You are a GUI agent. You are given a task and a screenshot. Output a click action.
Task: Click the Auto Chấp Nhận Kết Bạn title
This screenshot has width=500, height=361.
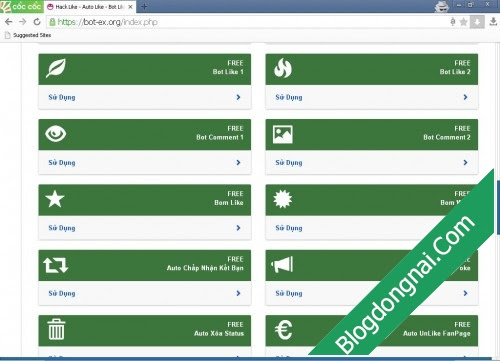click(205, 268)
